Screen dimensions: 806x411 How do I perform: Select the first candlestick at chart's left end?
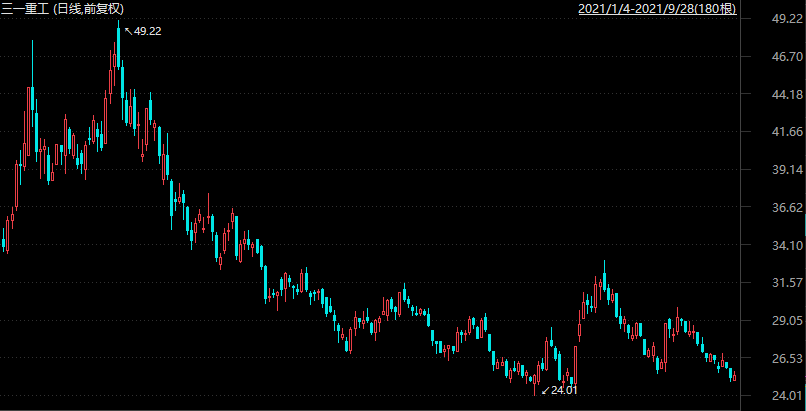(4, 242)
